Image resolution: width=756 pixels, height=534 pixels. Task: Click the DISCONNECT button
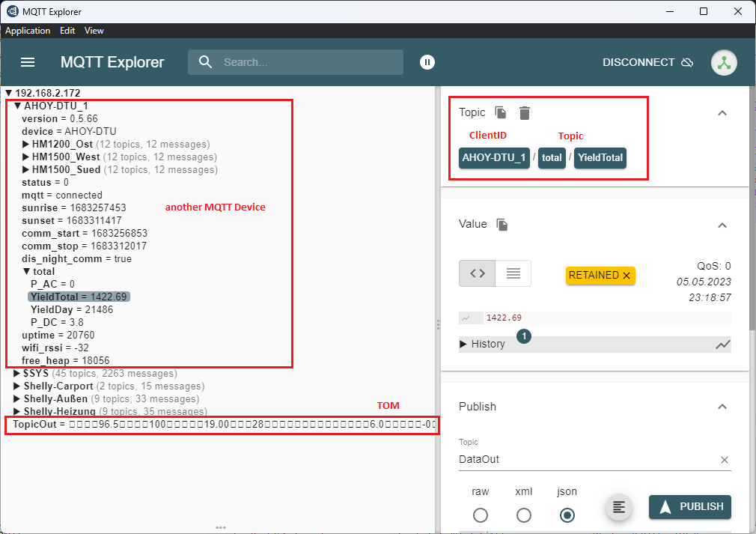tap(647, 62)
